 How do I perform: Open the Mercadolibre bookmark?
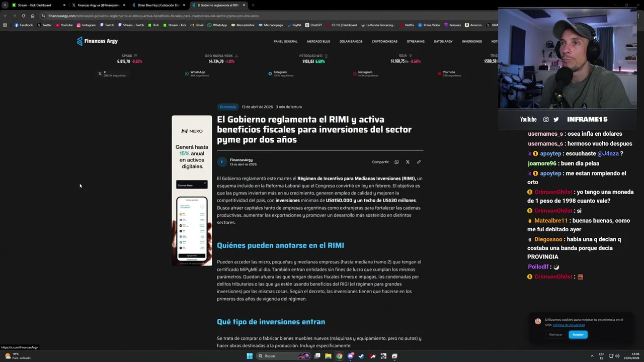pos(243,25)
